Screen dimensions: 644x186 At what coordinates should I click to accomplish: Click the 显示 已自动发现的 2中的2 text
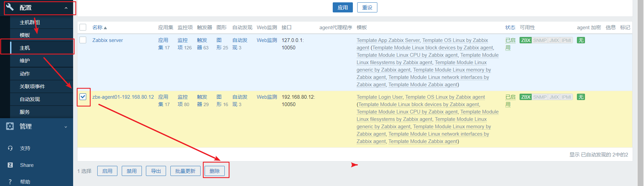[x=598, y=155]
